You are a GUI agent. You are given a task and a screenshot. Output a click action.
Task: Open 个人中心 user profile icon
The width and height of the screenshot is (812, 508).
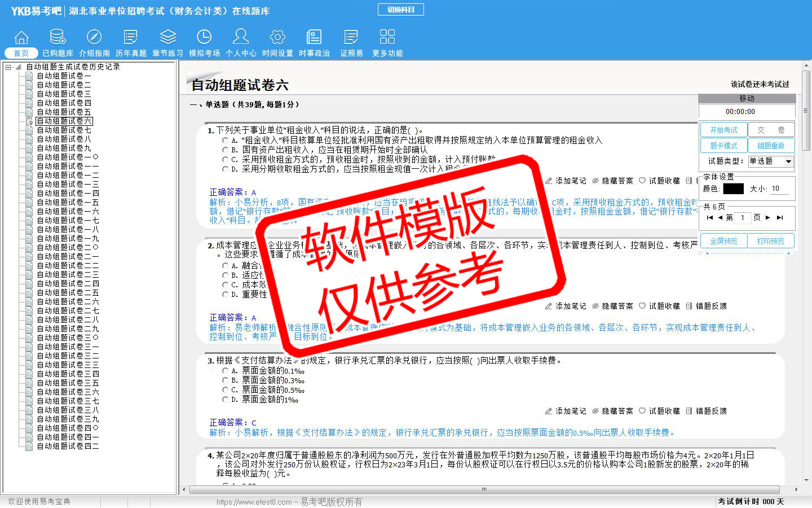click(x=241, y=38)
